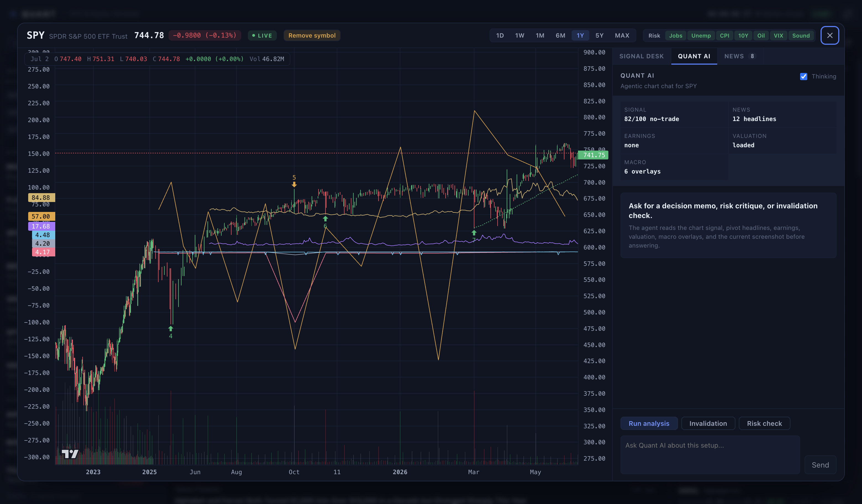Open the Signal Desk tab
The height and width of the screenshot is (504, 862).
641,56
